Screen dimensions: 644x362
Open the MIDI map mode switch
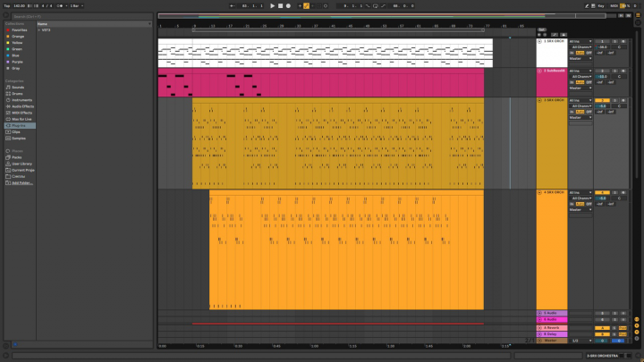pos(614,5)
